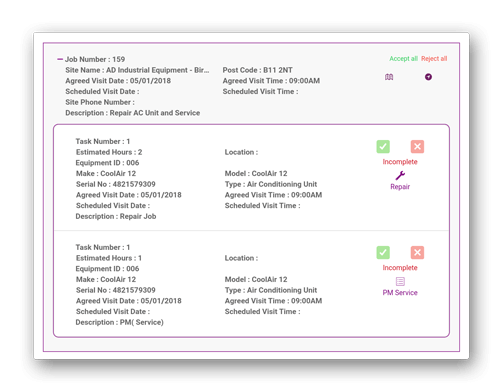Click the Description : Repair Job text
Image resolution: width=500 pixels, height=387 pixels.
pyautogui.click(x=116, y=216)
